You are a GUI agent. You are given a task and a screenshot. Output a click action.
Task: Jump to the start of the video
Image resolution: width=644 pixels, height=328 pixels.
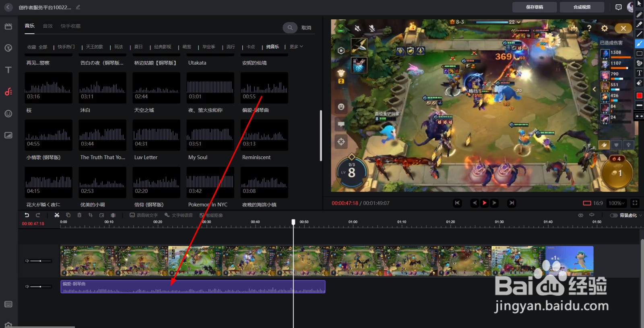[x=457, y=203]
